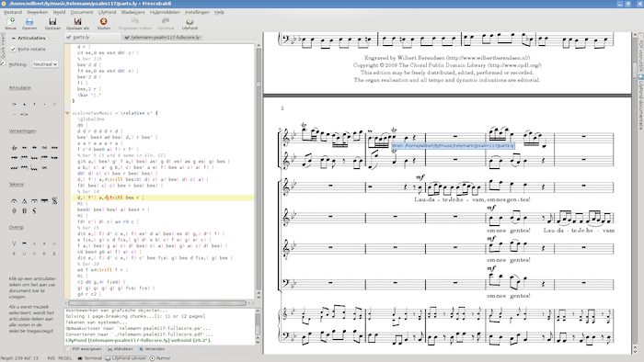This screenshot has height=362, width=644.
Task: Open the Bewerken menu
Action: 38,12
